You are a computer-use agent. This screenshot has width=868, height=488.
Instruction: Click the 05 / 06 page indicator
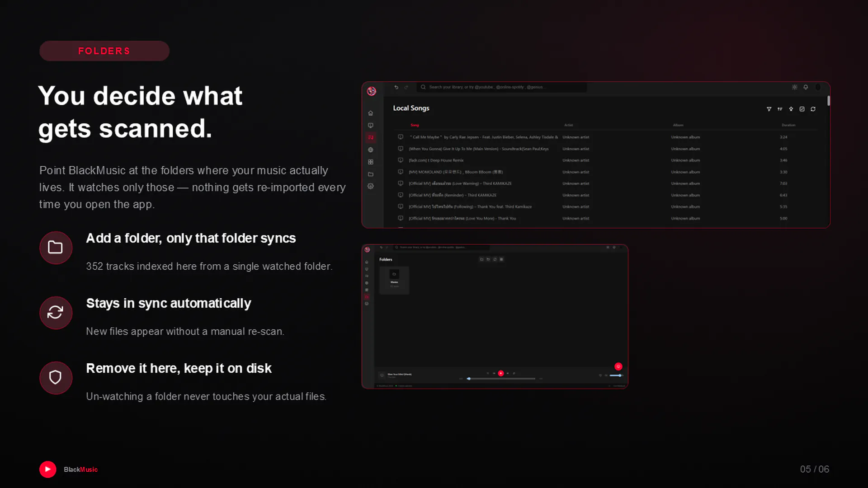click(x=815, y=469)
